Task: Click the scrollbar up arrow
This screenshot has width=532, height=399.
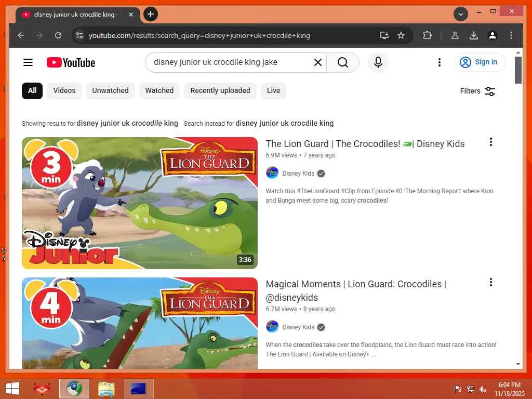Action: 518,52
